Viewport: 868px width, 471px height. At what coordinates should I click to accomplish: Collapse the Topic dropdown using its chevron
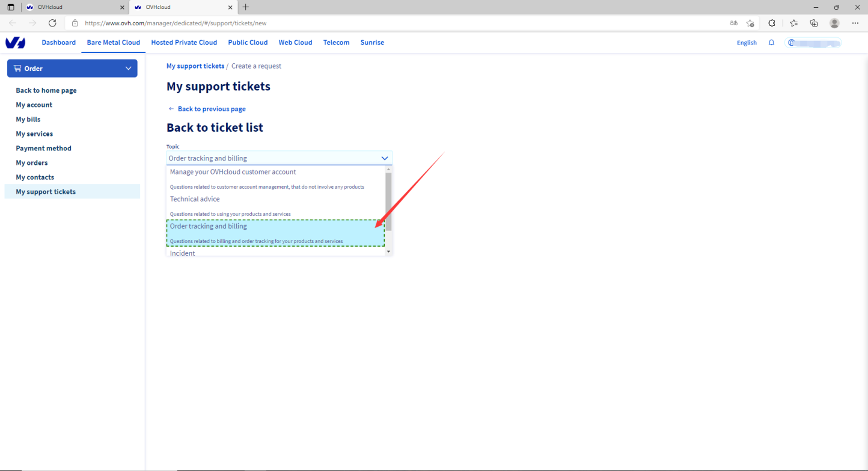(385, 158)
